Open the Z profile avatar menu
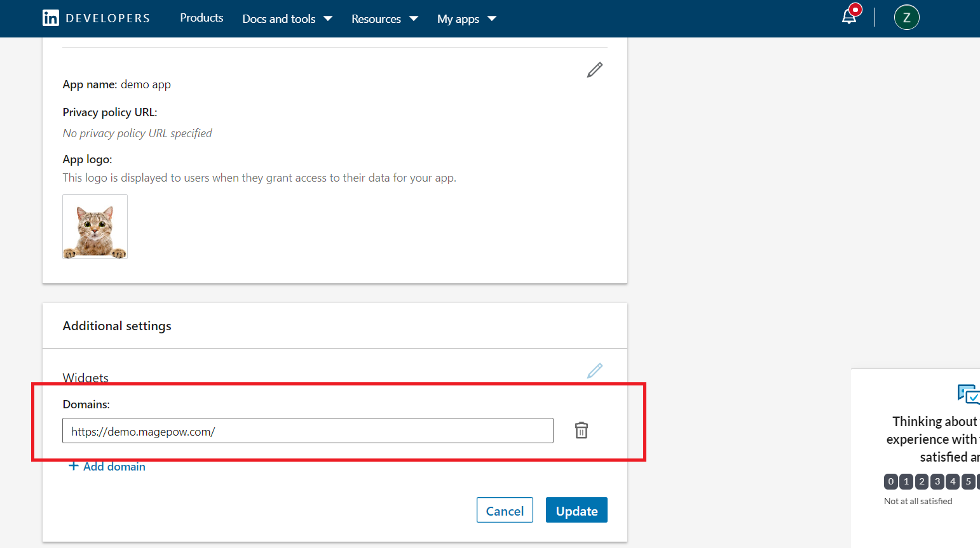Viewport: 980px width, 548px height. point(906,18)
